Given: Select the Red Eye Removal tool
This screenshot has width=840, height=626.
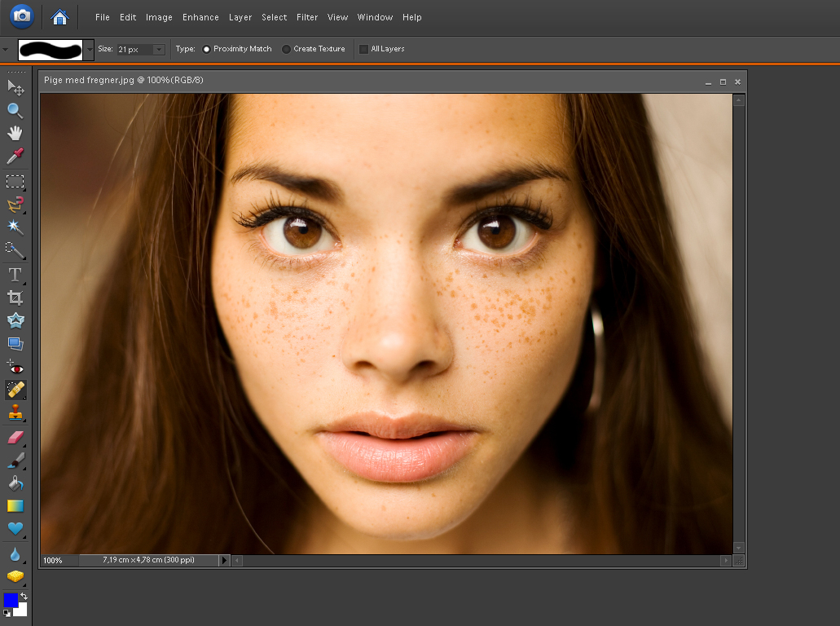Looking at the screenshot, I should point(15,367).
